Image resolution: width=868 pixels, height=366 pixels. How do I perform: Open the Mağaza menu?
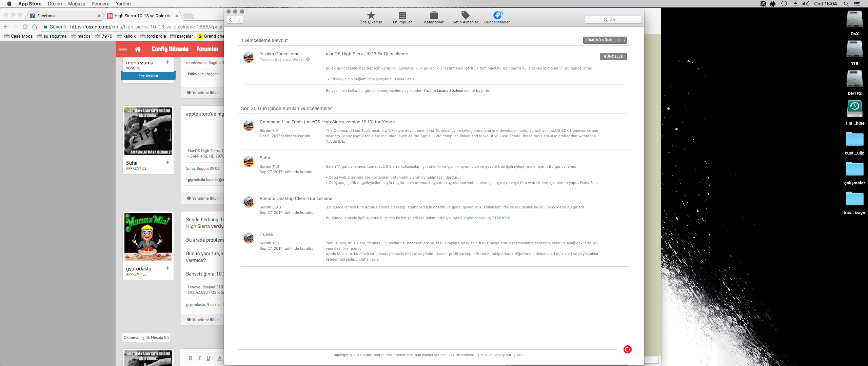[77, 4]
